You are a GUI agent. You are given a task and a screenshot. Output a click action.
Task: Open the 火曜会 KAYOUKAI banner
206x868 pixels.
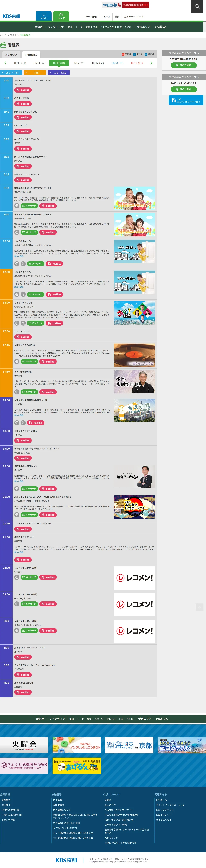pyautogui.click(x=24, y=745)
